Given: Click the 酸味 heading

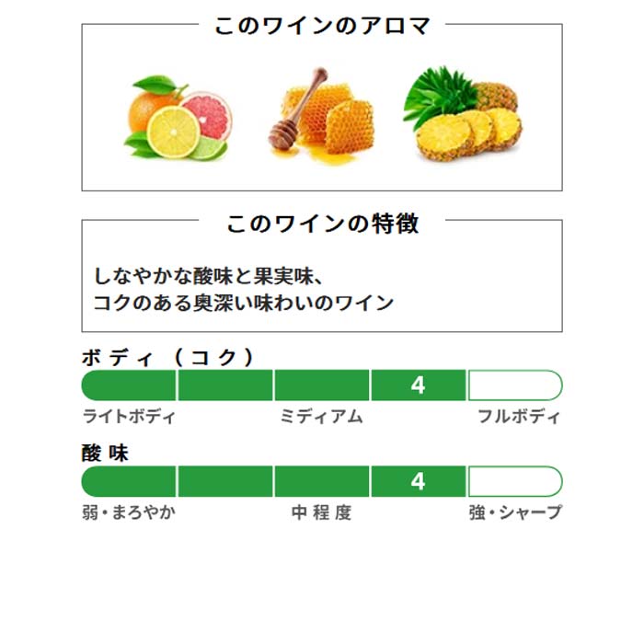Looking at the screenshot, I should pos(105,453).
